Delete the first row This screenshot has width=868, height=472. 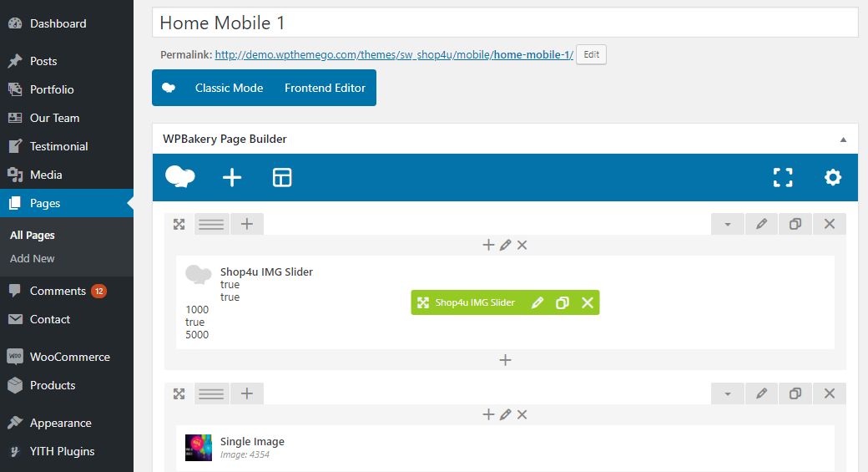(830, 224)
